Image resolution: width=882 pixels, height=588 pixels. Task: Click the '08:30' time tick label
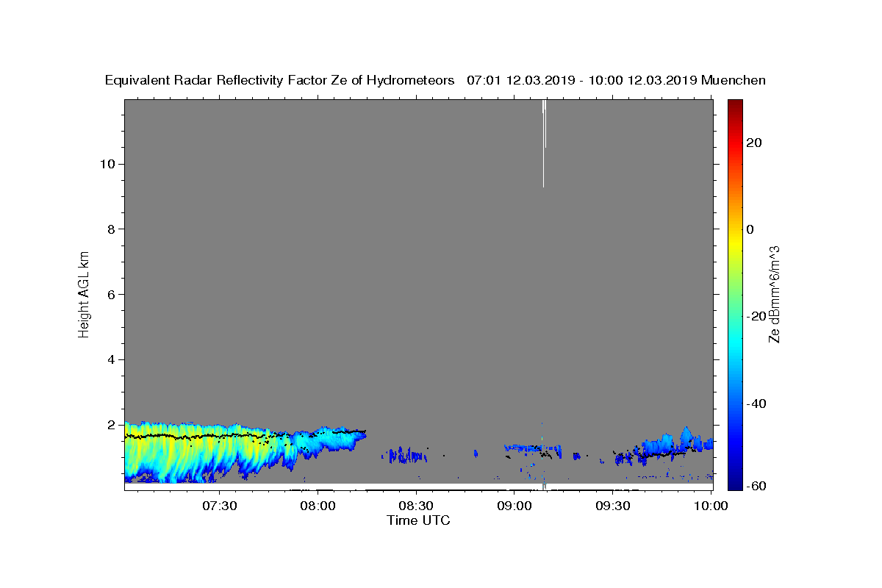click(416, 506)
